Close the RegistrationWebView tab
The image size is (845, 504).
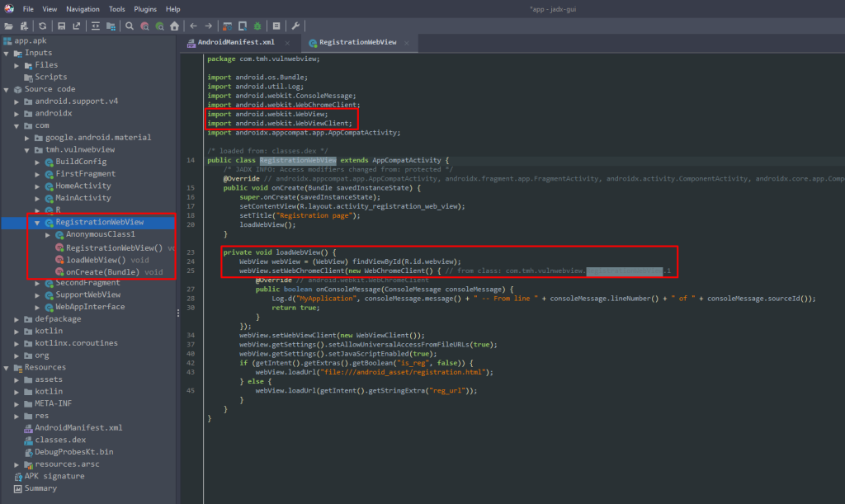point(407,43)
